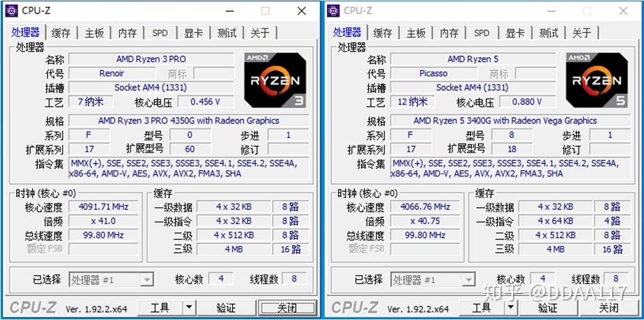Click instruction set text in right window
This screenshot has height=320, width=644.
click(x=510, y=169)
